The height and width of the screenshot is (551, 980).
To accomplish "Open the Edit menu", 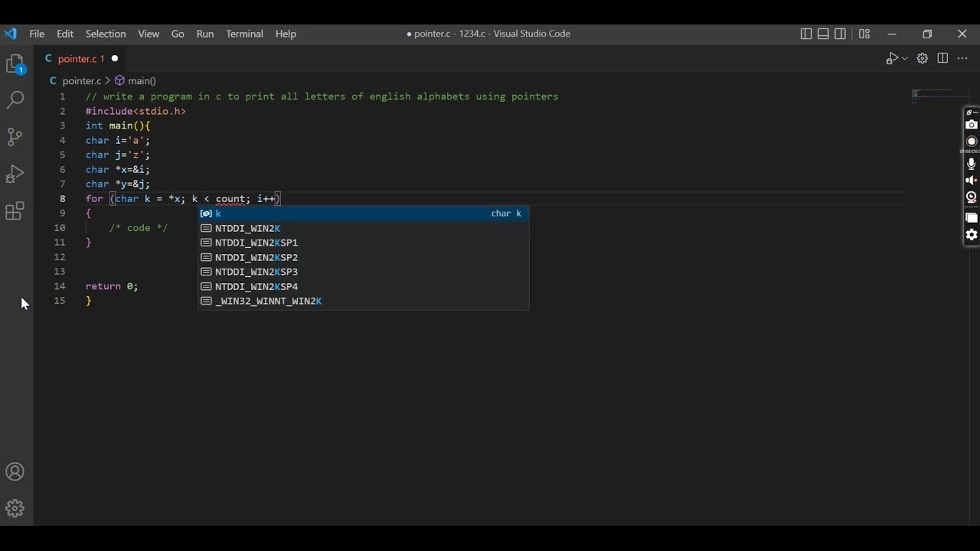I will (x=65, y=34).
